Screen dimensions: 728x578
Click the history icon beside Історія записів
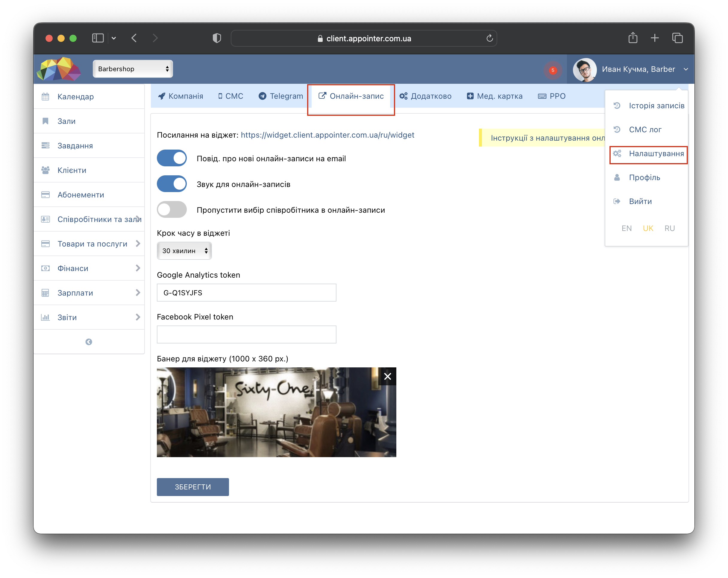(617, 106)
